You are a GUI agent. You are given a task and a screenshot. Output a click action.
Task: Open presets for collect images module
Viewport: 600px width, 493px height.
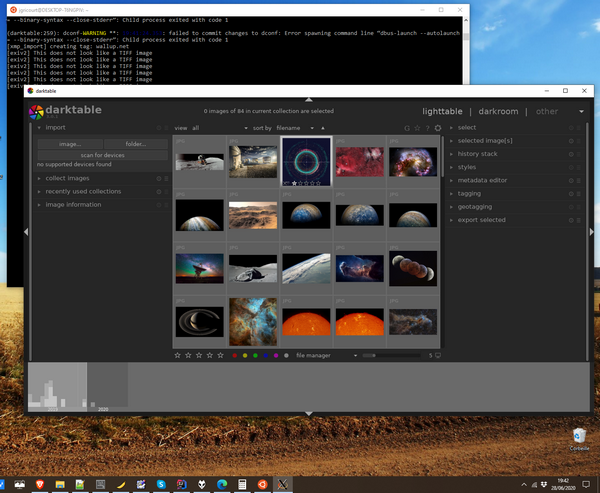[166, 178]
